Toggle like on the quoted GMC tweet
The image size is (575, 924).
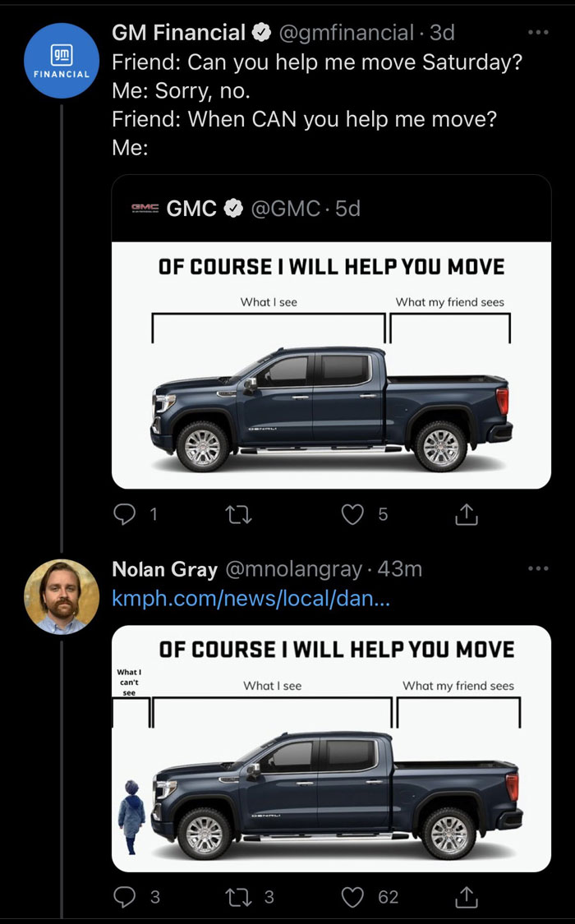(x=352, y=514)
